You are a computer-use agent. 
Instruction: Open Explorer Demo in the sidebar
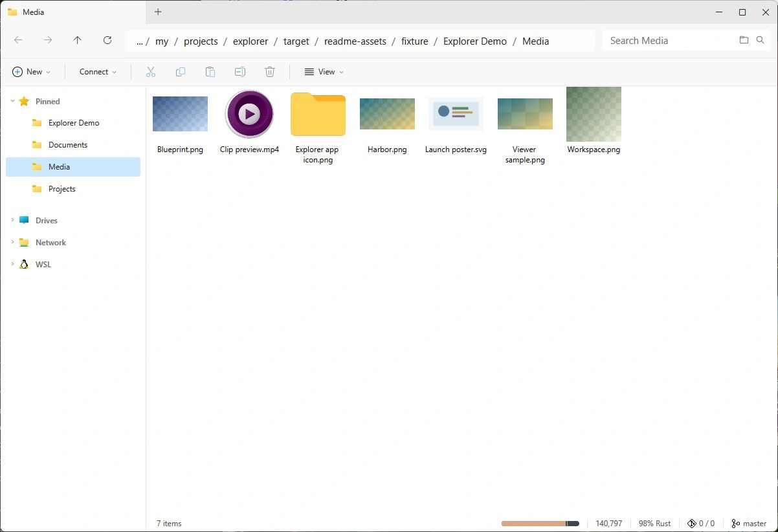coord(73,123)
